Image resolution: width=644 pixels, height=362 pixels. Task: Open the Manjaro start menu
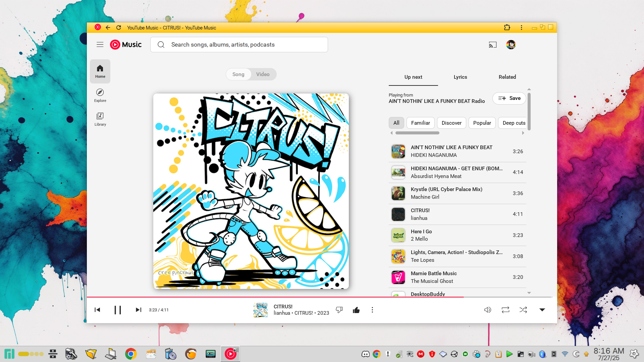pos(9,354)
